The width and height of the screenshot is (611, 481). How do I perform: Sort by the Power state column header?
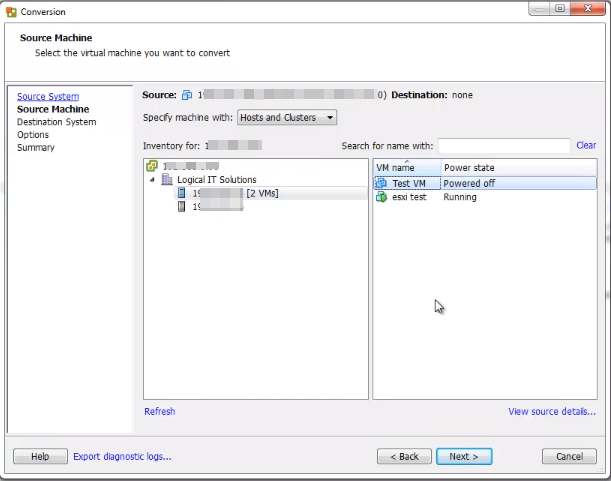point(519,168)
